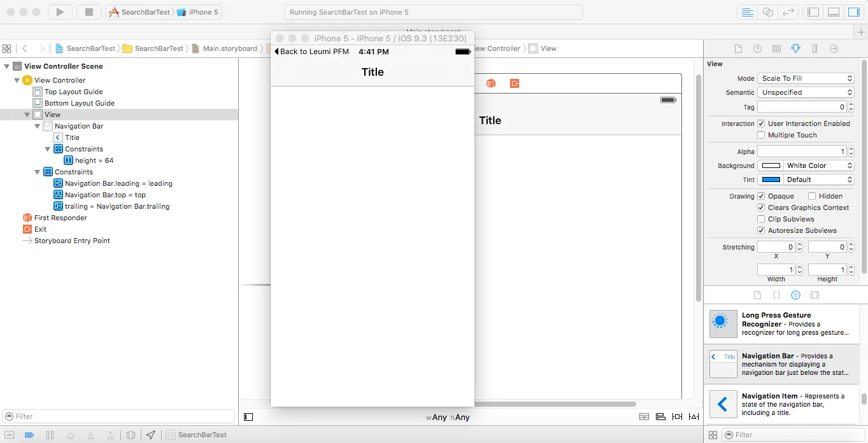Click the Tag stepper control
This screenshot has height=443, width=868.
click(x=851, y=107)
